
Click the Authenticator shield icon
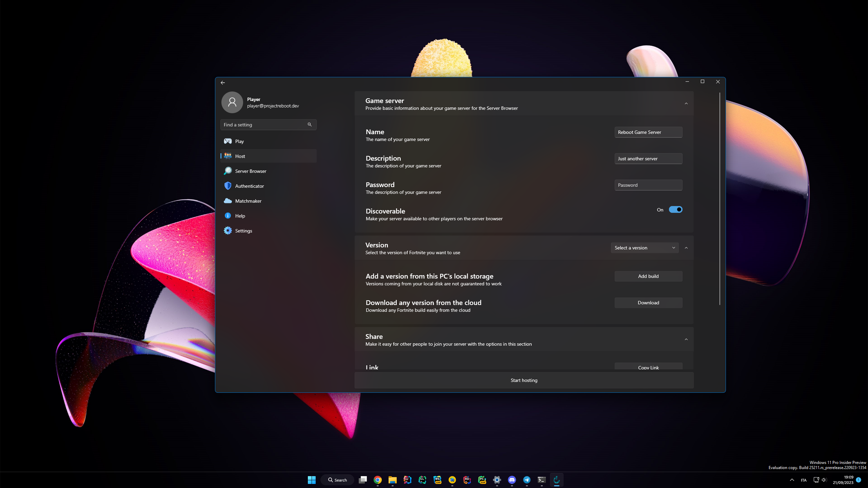[228, 186]
